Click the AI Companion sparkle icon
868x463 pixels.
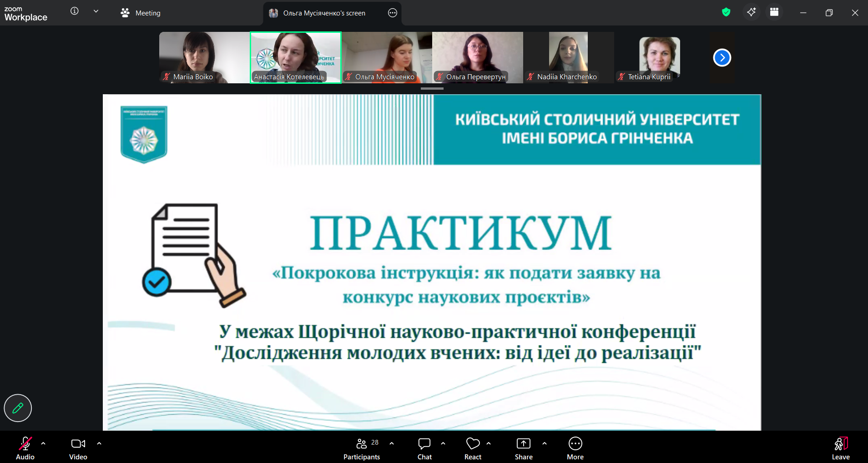(752, 12)
